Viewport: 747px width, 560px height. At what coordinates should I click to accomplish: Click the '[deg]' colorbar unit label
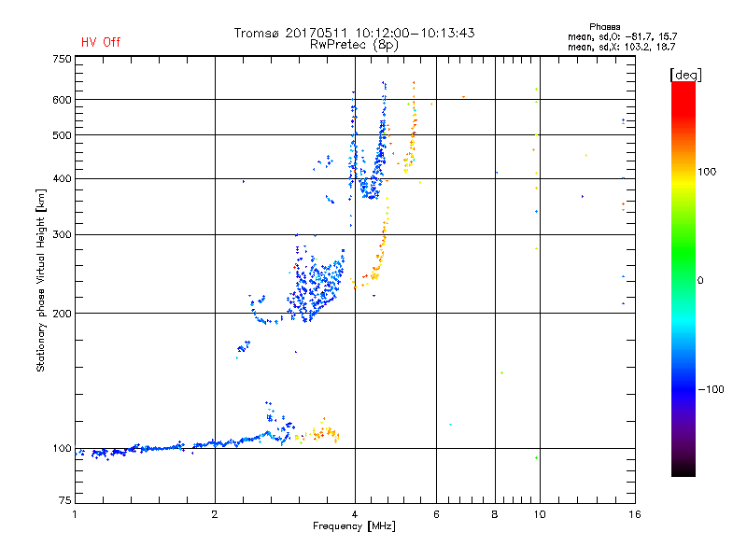pos(685,75)
